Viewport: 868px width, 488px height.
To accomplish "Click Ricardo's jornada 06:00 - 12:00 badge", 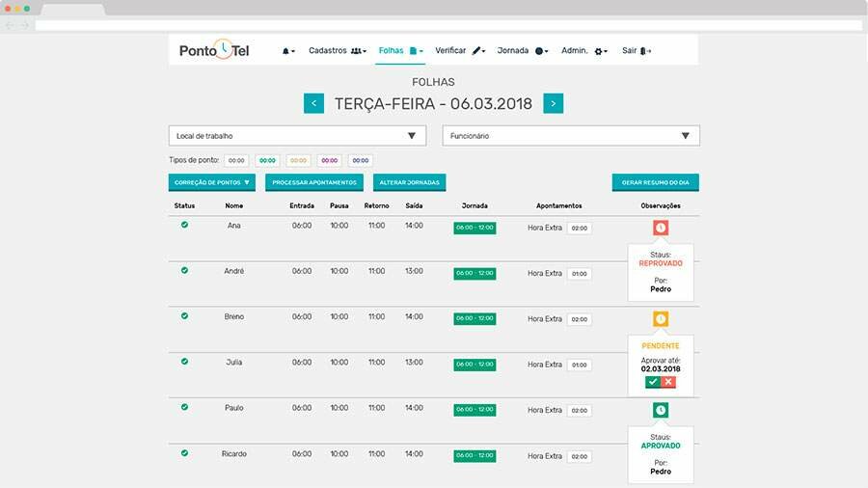I will pyautogui.click(x=475, y=456).
